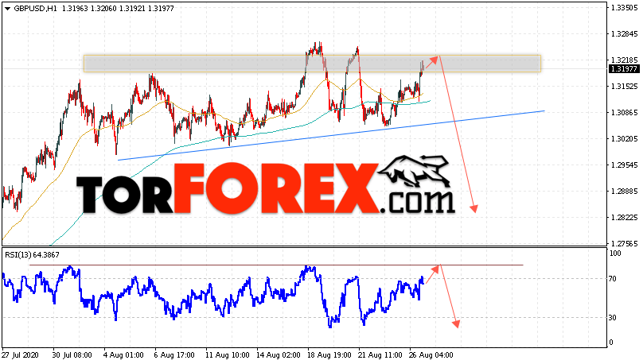
Task: Click the 11 Aug 10:00 time label
Action: tap(227, 355)
